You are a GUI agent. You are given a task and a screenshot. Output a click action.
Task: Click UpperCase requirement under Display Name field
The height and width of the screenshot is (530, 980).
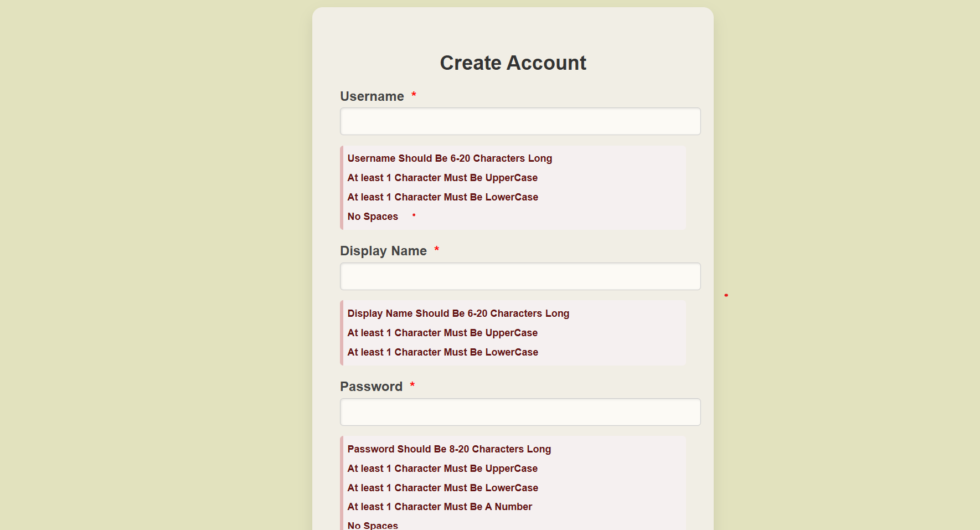point(442,333)
